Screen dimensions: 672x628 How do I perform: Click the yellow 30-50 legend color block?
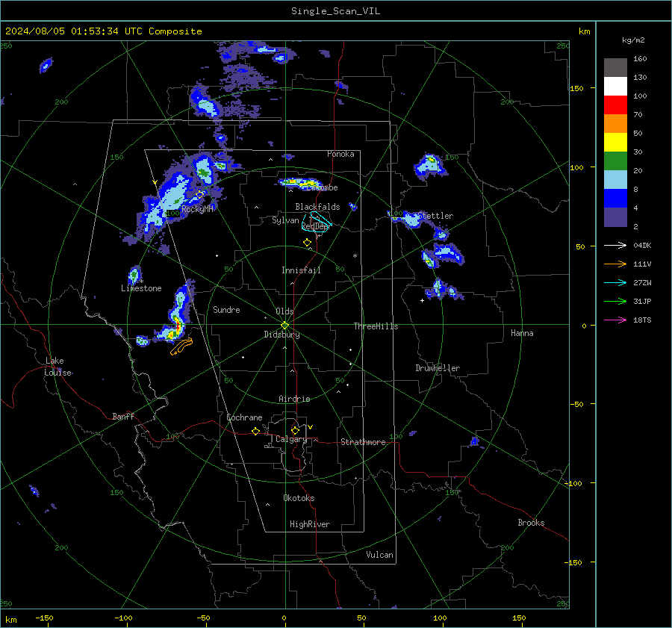(x=615, y=143)
